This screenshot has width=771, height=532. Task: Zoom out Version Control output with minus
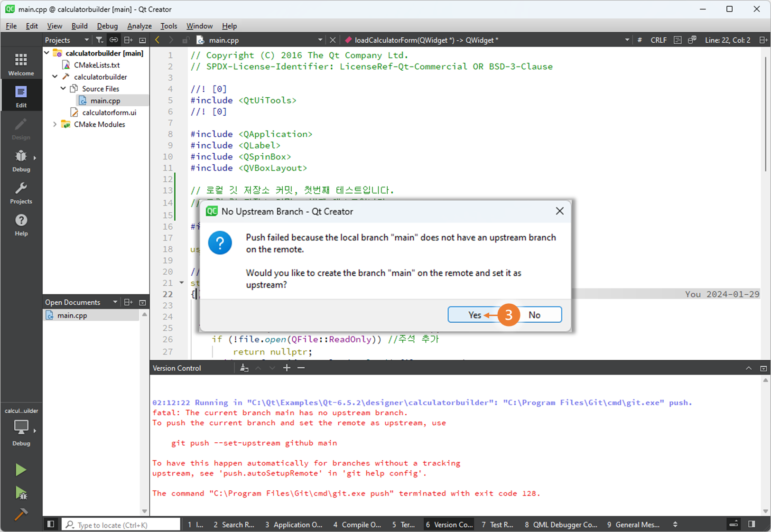click(301, 368)
